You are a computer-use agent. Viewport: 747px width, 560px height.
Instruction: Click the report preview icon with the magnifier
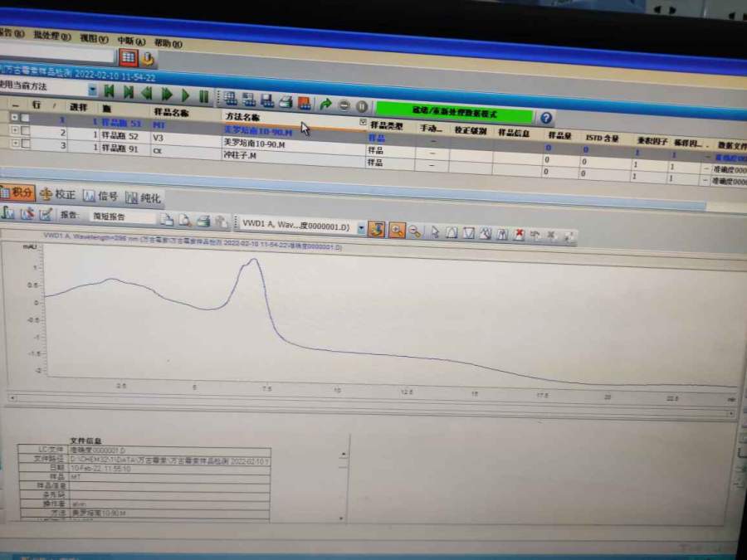(x=184, y=221)
